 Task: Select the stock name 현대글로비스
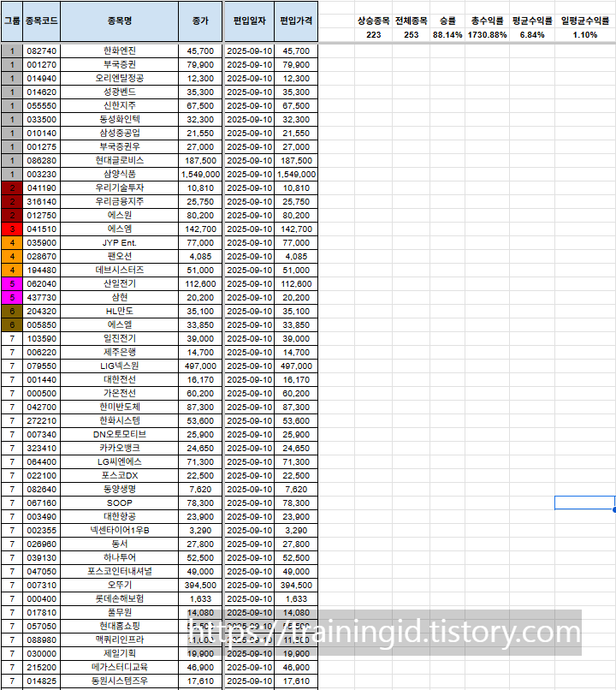coord(119,161)
